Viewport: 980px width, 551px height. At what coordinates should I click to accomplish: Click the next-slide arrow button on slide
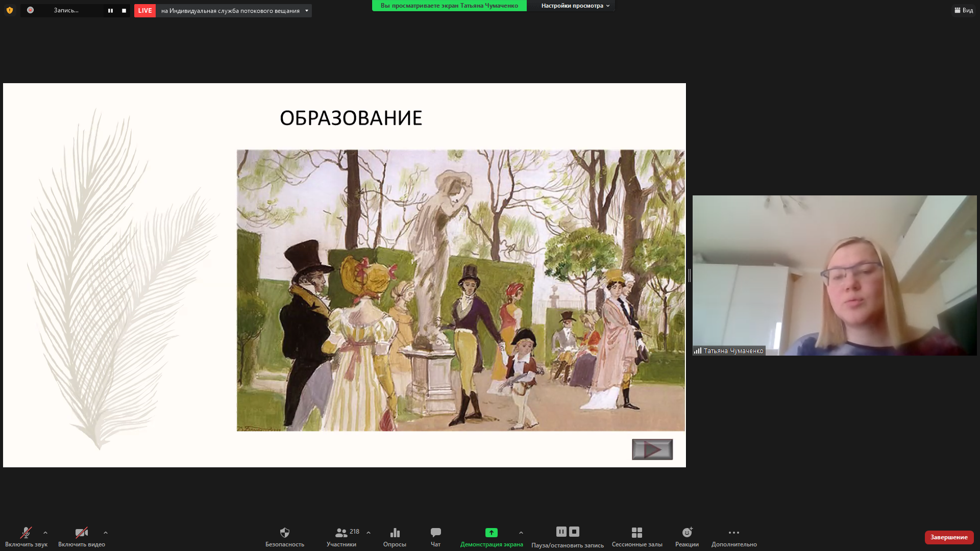(x=652, y=449)
